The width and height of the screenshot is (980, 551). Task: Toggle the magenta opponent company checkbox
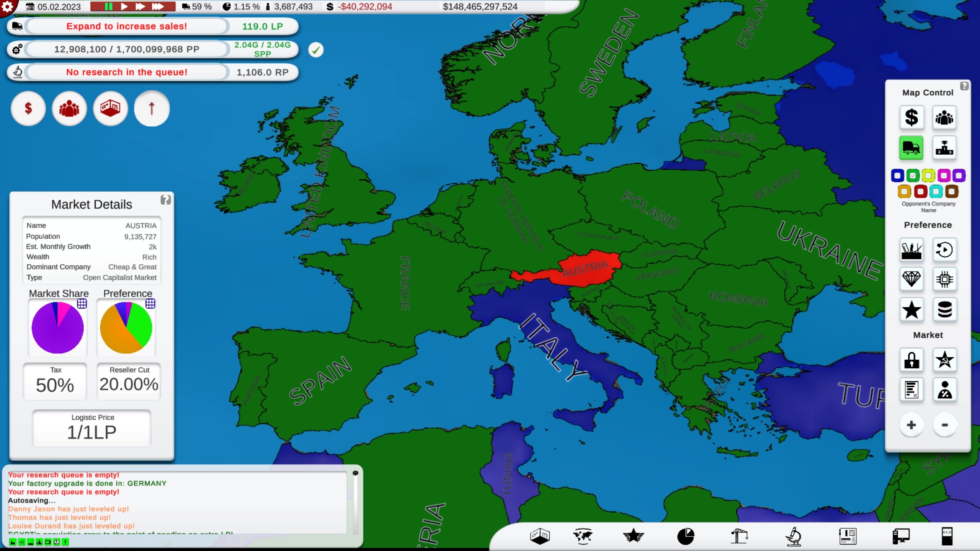pyautogui.click(x=944, y=176)
